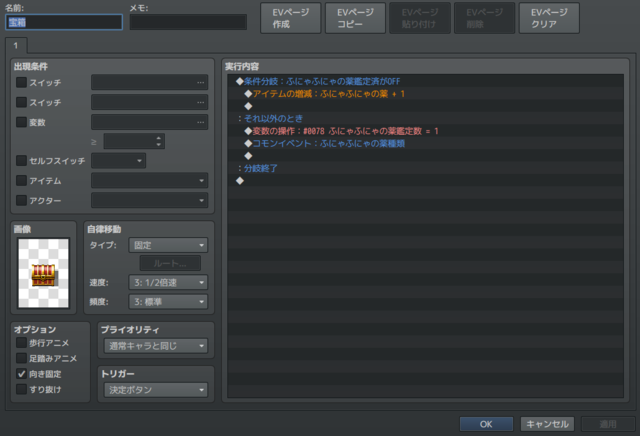Select the コモンイベント command line
Image resolution: width=640 pixels, height=436 pixels.
click(x=425, y=143)
